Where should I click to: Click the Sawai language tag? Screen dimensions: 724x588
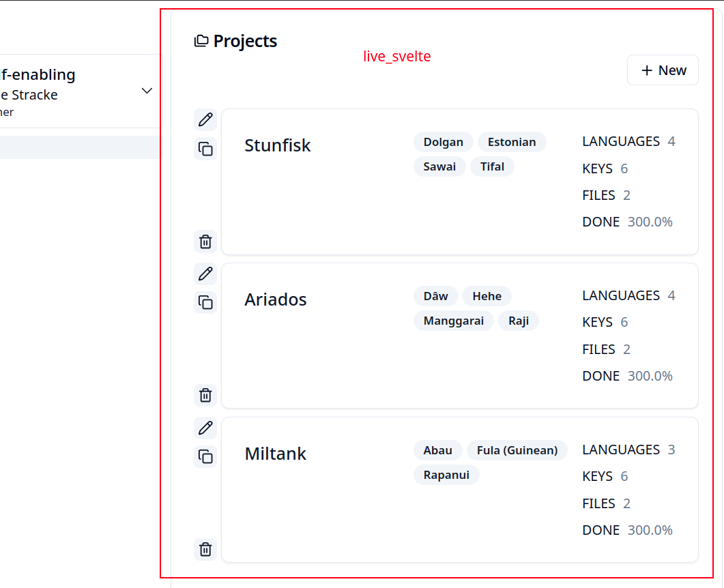coord(439,166)
